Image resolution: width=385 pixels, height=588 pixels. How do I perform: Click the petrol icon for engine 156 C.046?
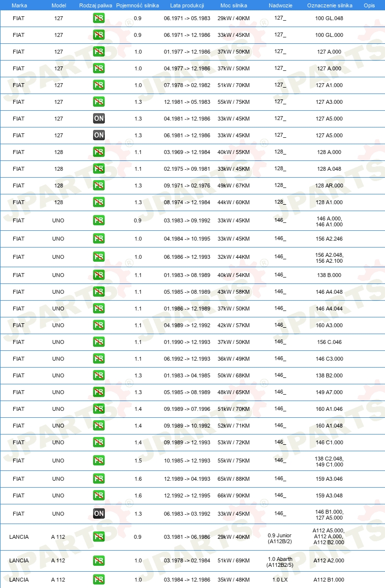pyautogui.click(x=98, y=341)
